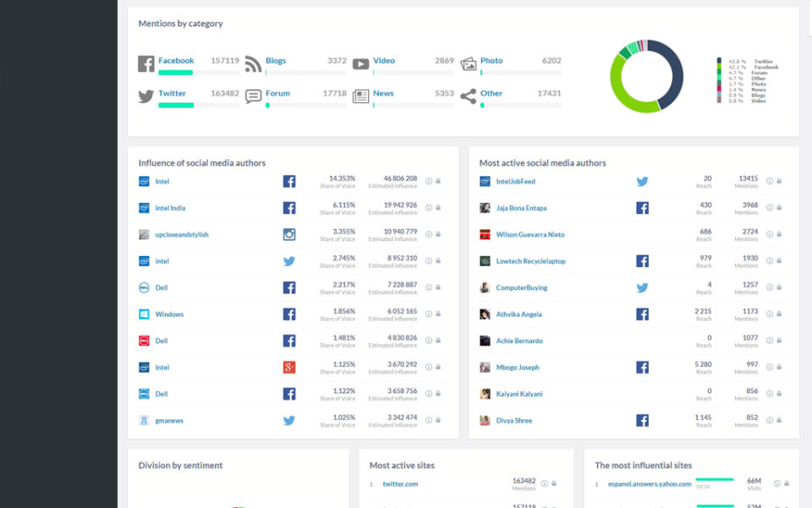The width and height of the screenshot is (812, 508).
Task: Open the Blogs mentions link
Action: [x=276, y=61]
